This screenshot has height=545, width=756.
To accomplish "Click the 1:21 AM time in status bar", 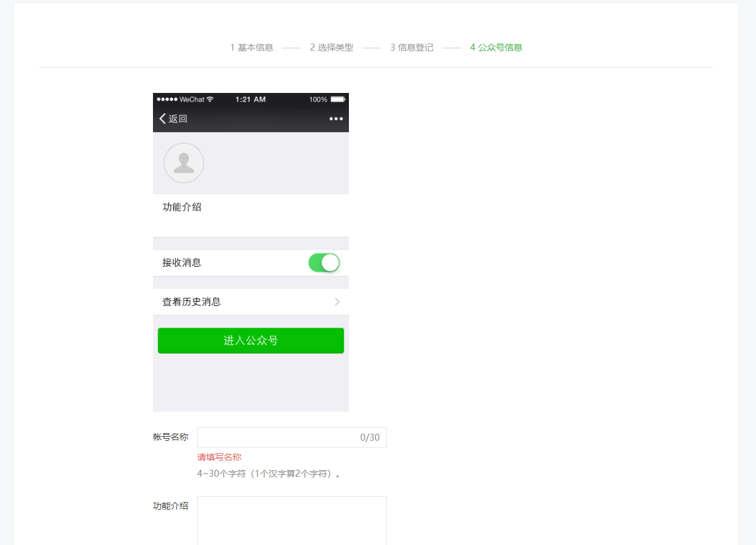I will (250, 99).
